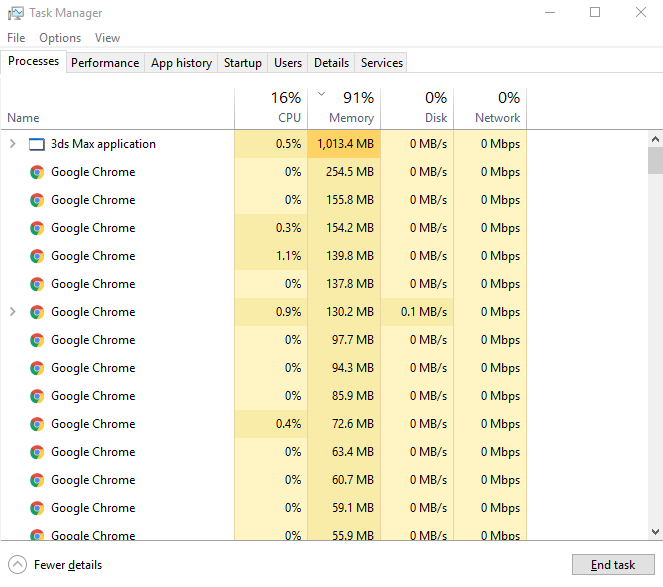
Task: Open the Startup tab
Action: (242, 62)
